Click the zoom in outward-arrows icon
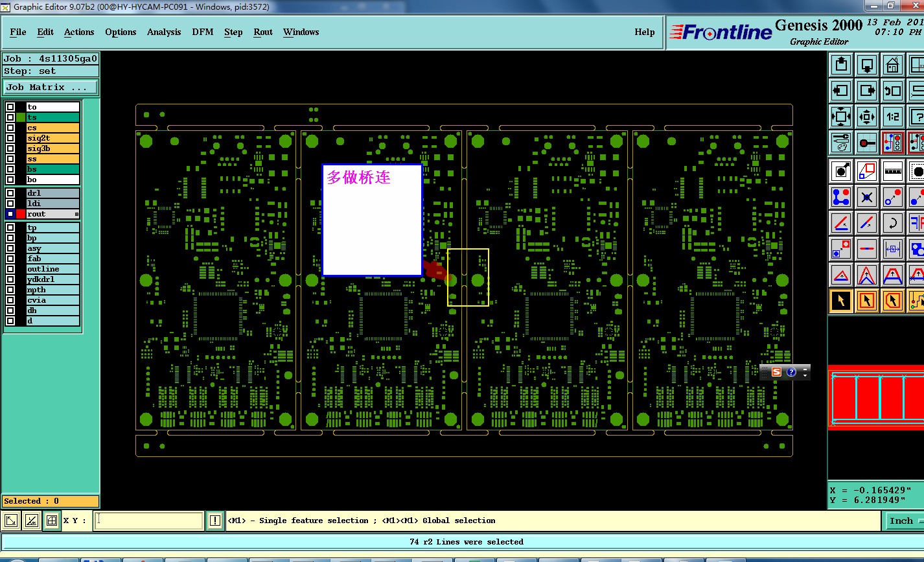This screenshot has width=924, height=562. tap(841, 117)
